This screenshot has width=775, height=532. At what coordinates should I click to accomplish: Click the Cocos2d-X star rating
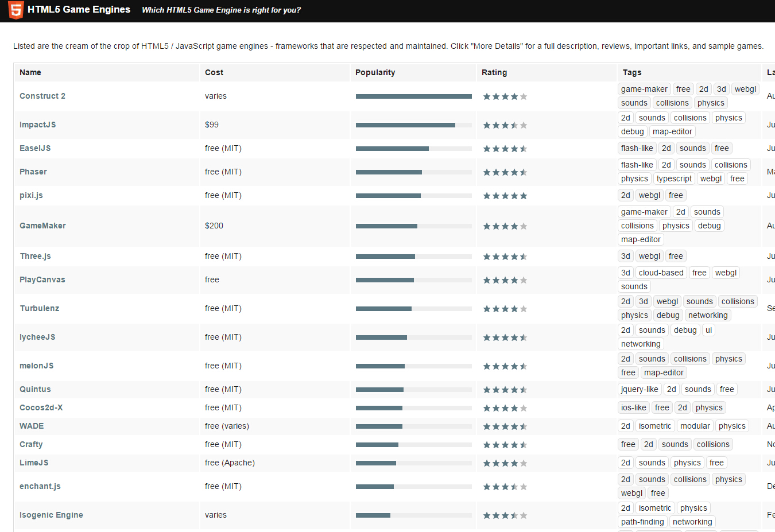point(505,408)
